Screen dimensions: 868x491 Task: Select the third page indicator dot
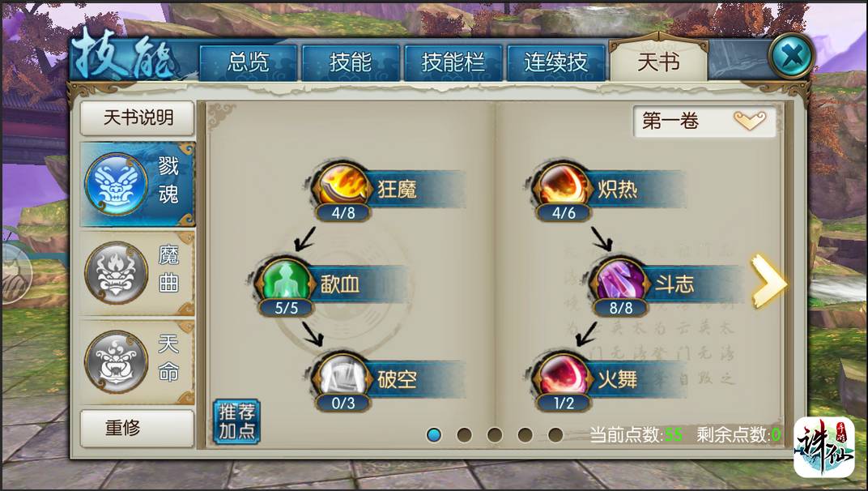(x=495, y=435)
